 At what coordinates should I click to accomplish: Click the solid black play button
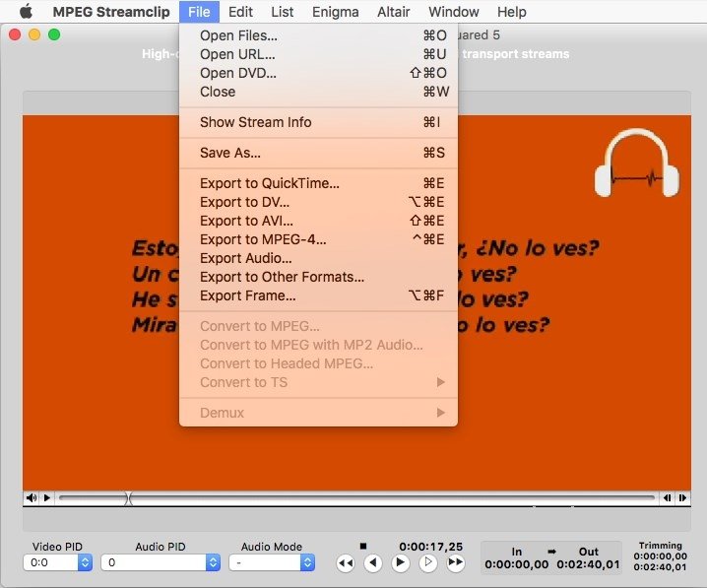tap(401, 562)
